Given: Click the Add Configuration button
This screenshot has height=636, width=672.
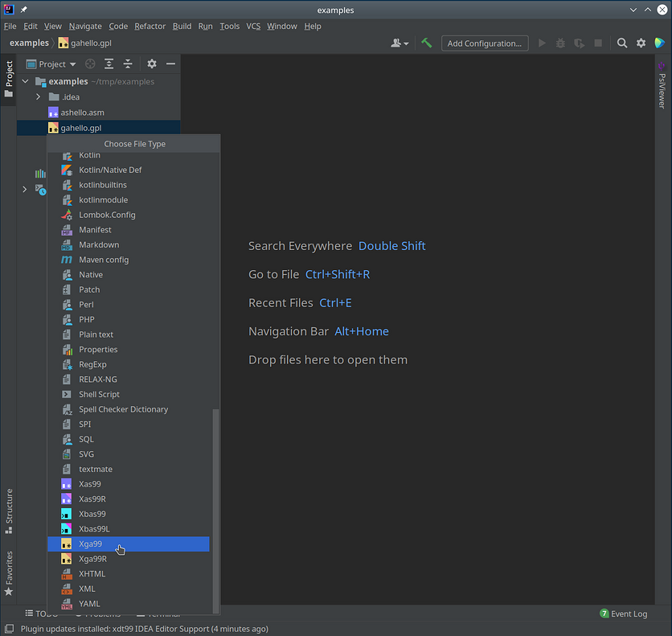Looking at the screenshot, I should [484, 43].
